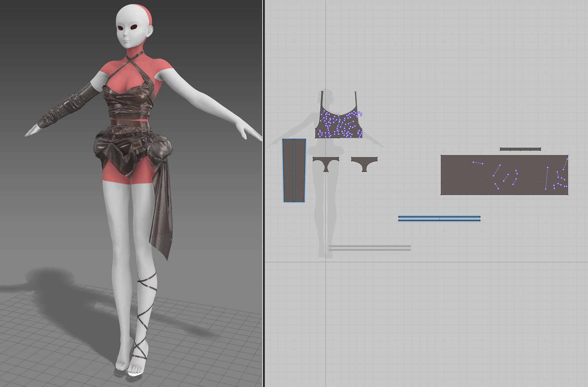
Task: Click the lower faded gray strap pattern
Action: click(x=370, y=250)
